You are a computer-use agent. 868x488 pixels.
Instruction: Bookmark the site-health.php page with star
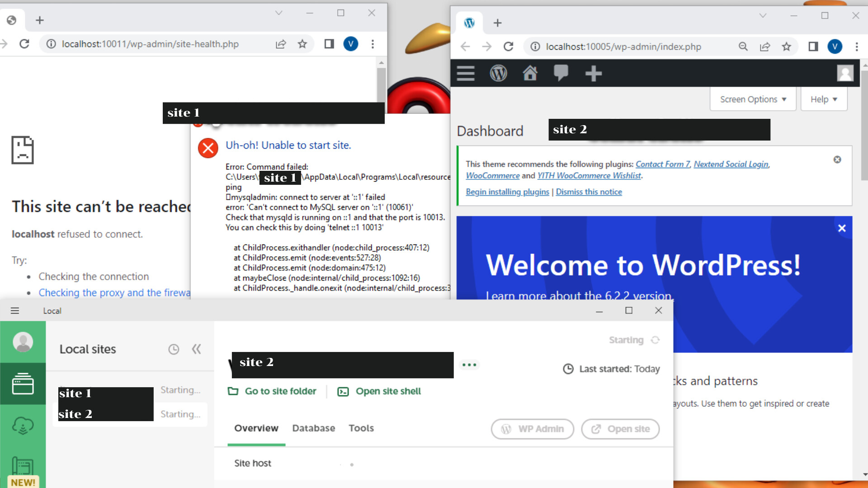(x=302, y=44)
